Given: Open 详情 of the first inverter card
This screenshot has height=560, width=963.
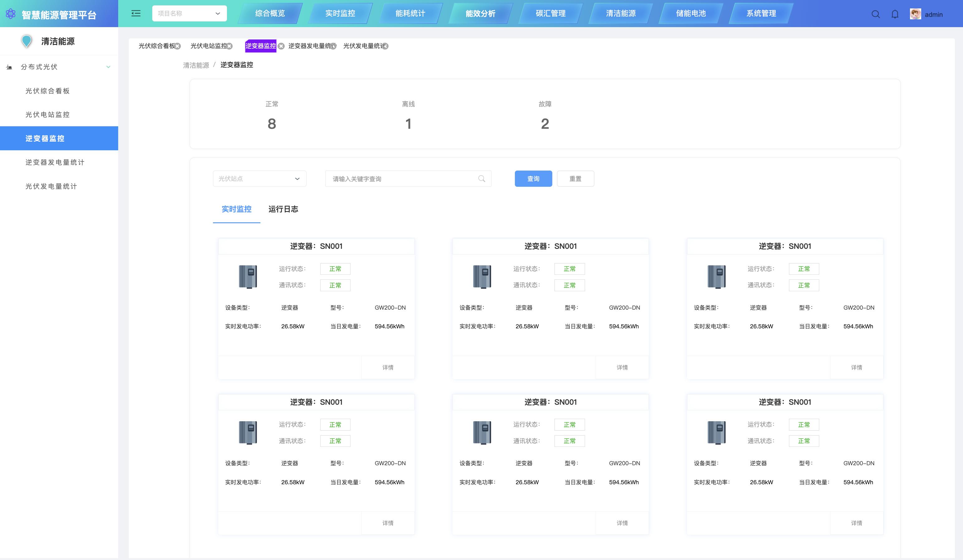Looking at the screenshot, I should tap(388, 368).
